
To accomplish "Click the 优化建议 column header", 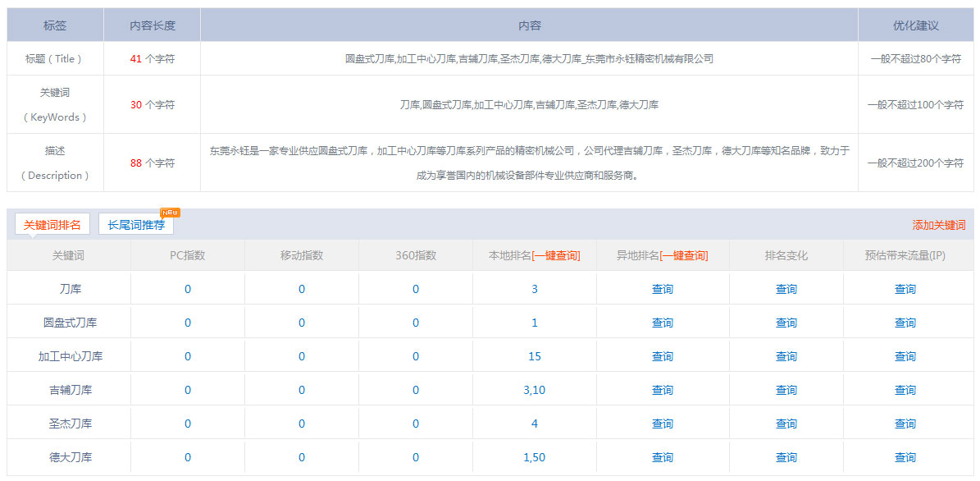I will pyautogui.click(x=916, y=25).
